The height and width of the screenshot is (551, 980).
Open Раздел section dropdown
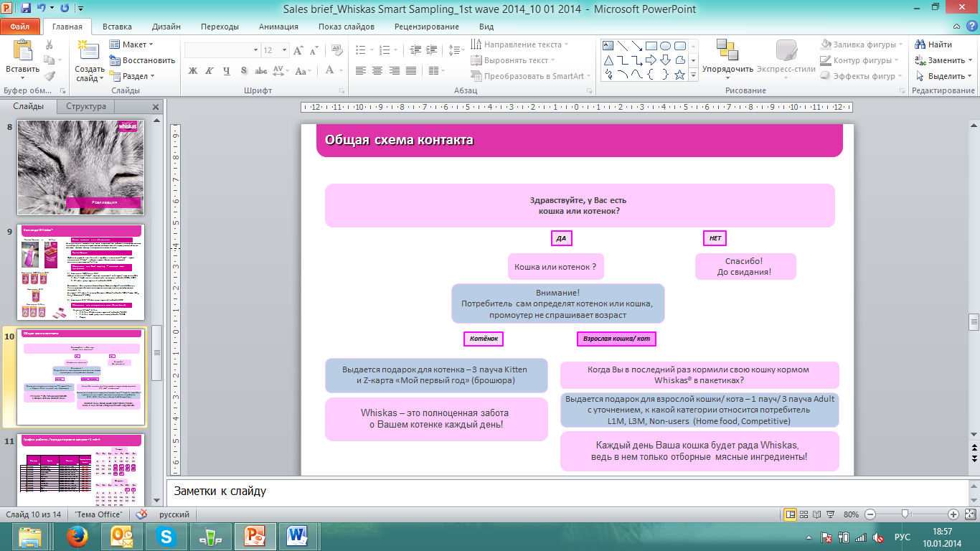pyautogui.click(x=133, y=76)
